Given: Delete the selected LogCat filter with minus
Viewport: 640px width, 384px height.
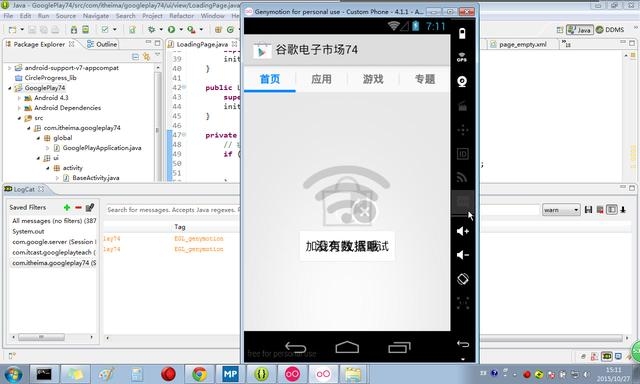Looking at the screenshot, I should click(78, 207).
